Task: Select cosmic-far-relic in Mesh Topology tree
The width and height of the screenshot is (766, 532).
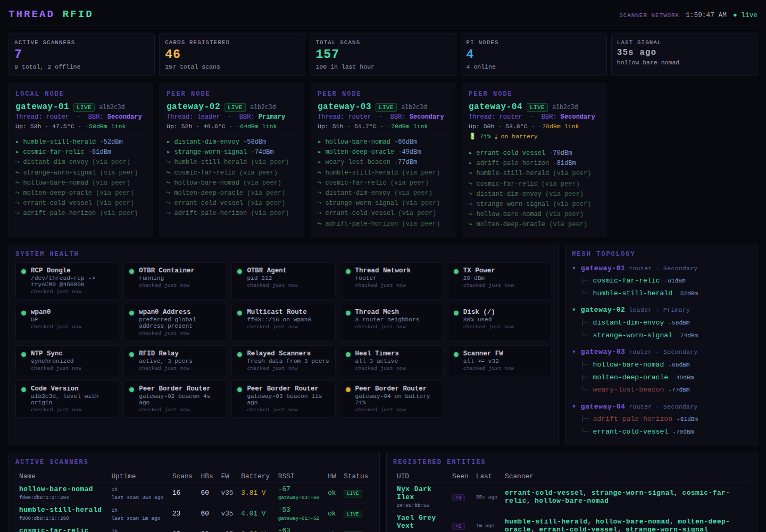Action: tap(626, 280)
